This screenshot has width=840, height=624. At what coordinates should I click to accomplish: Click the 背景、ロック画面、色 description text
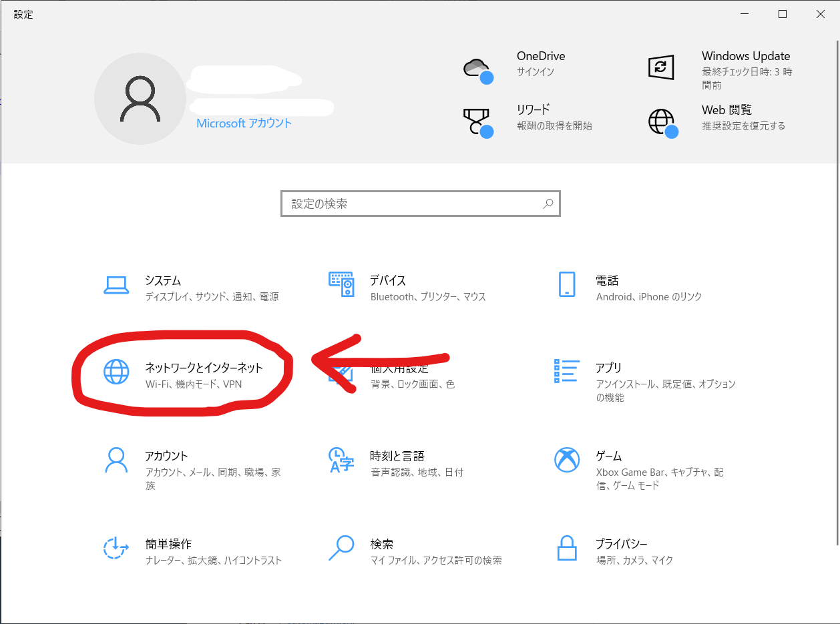click(x=413, y=384)
